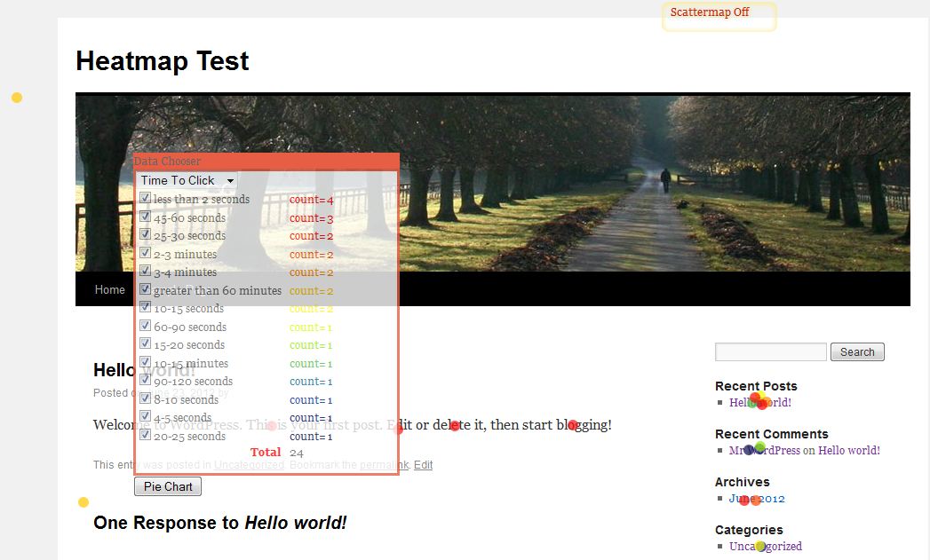
Task: Click 'One Response to Hello world!' heading
Action: point(220,523)
